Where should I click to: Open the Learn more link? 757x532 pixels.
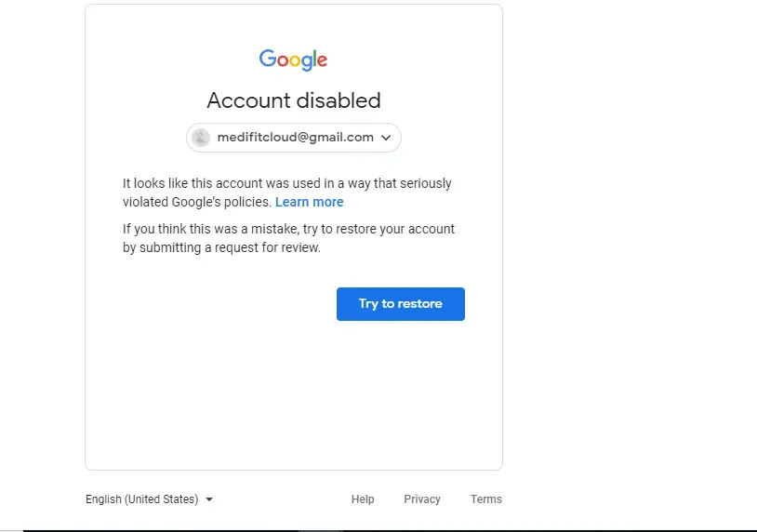pos(309,202)
